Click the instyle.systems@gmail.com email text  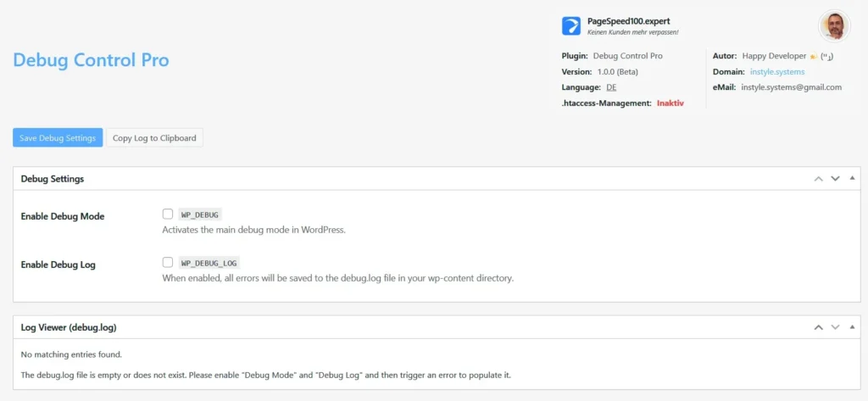pos(791,87)
